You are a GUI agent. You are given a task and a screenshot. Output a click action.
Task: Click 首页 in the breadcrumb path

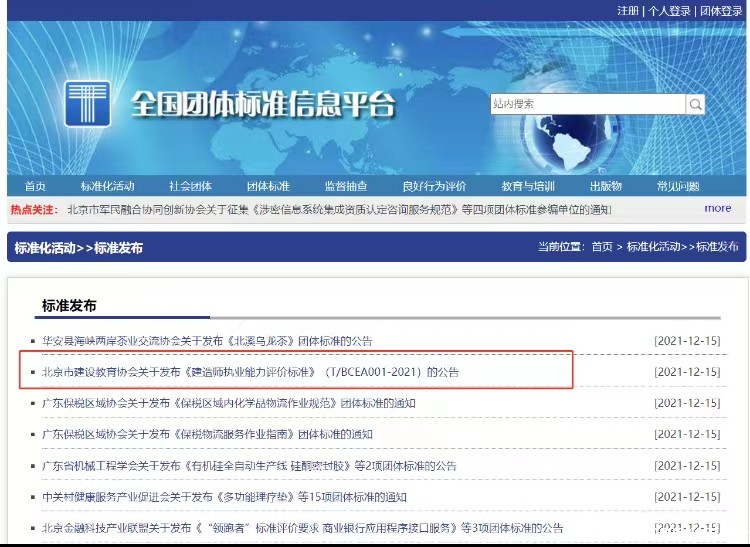tap(602, 246)
